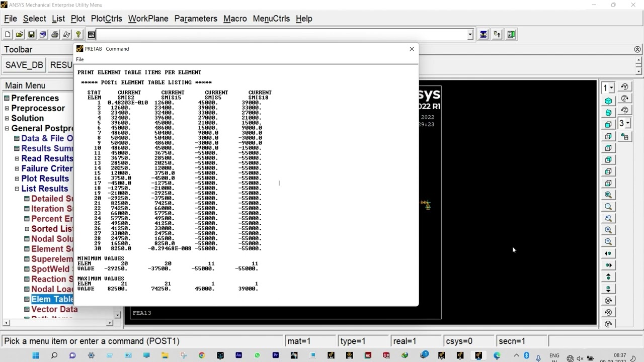644x362 pixels.
Task: Click the ANSYS command input field
Action: coord(282,35)
